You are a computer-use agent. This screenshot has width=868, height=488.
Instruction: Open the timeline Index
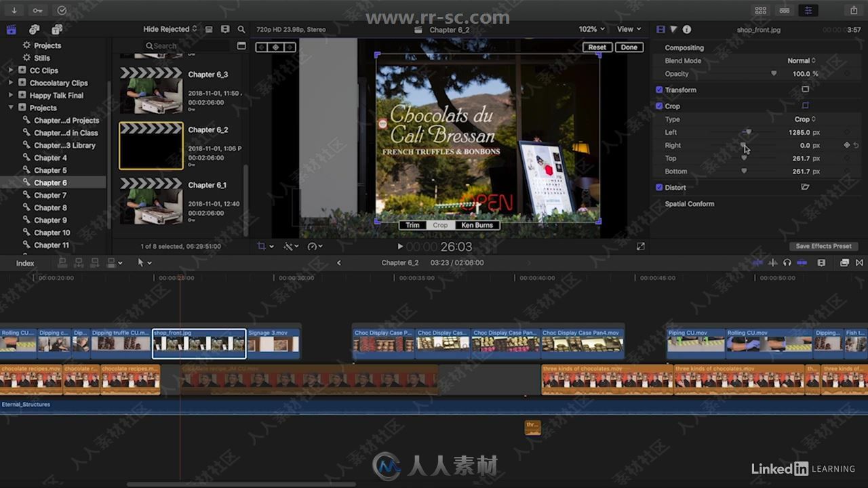tap(25, 263)
